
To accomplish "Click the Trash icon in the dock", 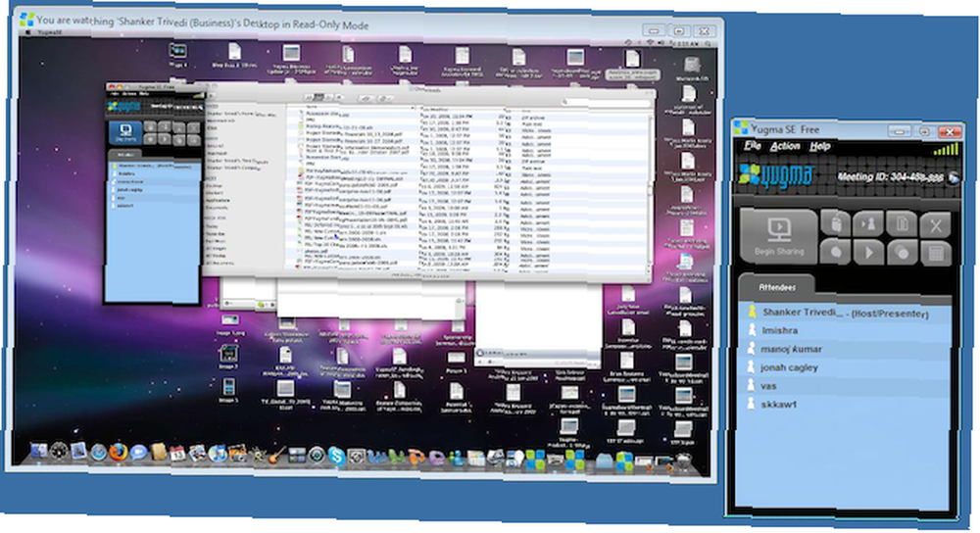I will [683, 463].
